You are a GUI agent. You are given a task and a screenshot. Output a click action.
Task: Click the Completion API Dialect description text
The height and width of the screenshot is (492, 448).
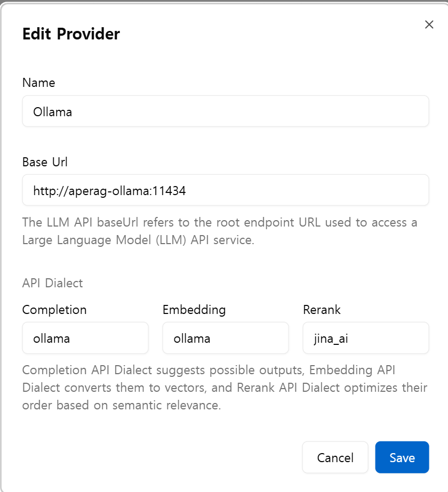click(x=225, y=388)
